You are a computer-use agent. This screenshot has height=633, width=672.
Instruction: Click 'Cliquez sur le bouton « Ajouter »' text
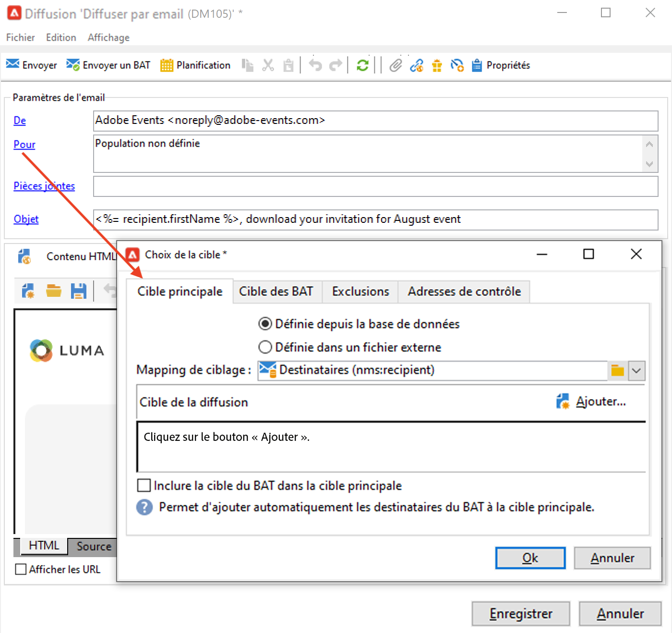(x=227, y=437)
